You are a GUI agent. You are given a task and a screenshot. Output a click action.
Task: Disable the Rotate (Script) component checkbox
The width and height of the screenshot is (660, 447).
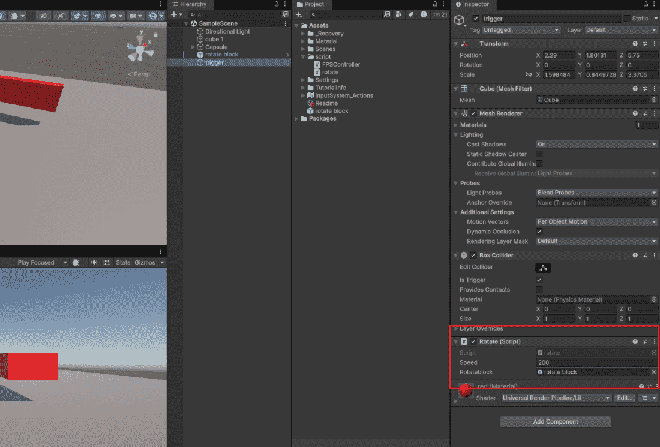coord(474,342)
